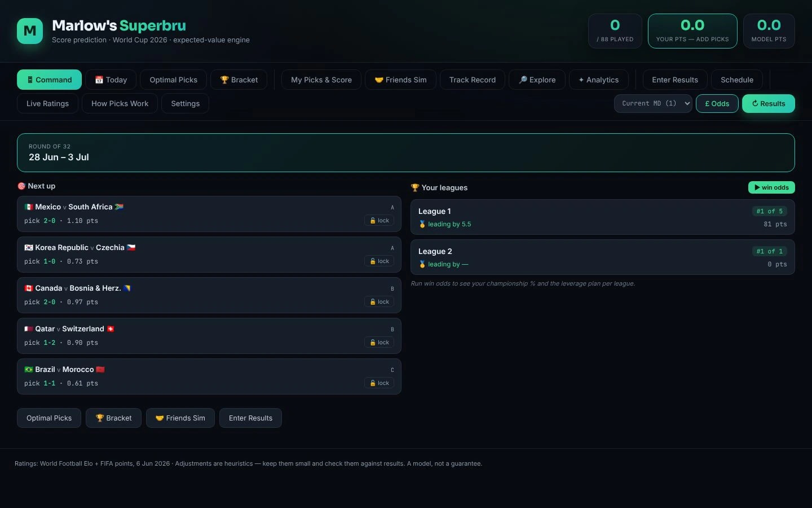This screenshot has height=508, width=812.
Task: Click the Bracket button below matches
Action: [113, 418]
